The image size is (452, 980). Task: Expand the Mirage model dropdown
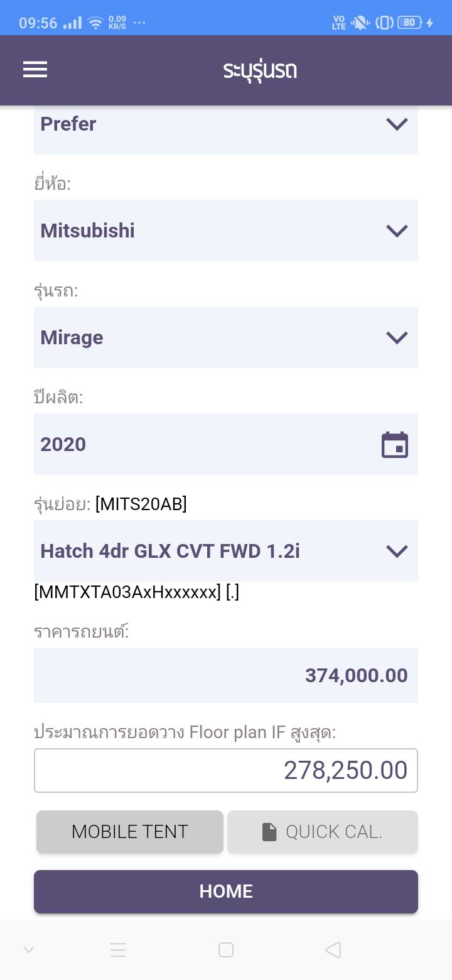(x=226, y=337)
